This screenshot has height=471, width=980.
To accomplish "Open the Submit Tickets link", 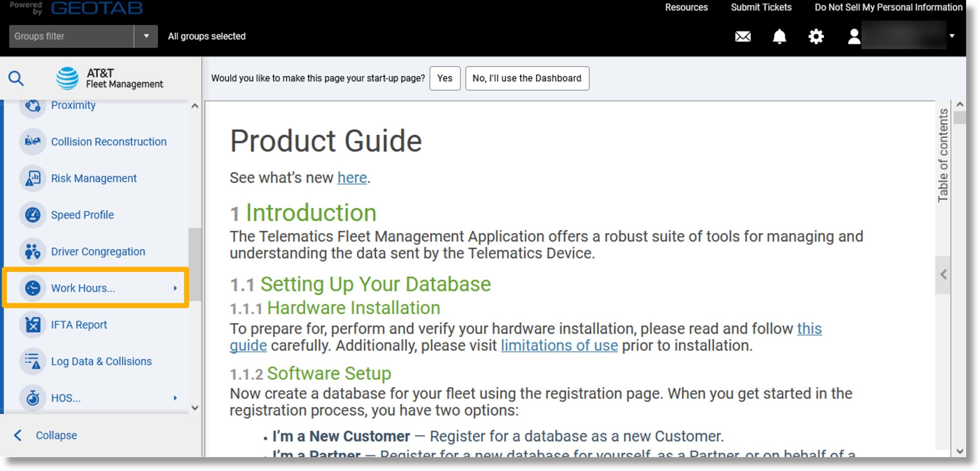I will pyautogui.click(x=761, y=7).
